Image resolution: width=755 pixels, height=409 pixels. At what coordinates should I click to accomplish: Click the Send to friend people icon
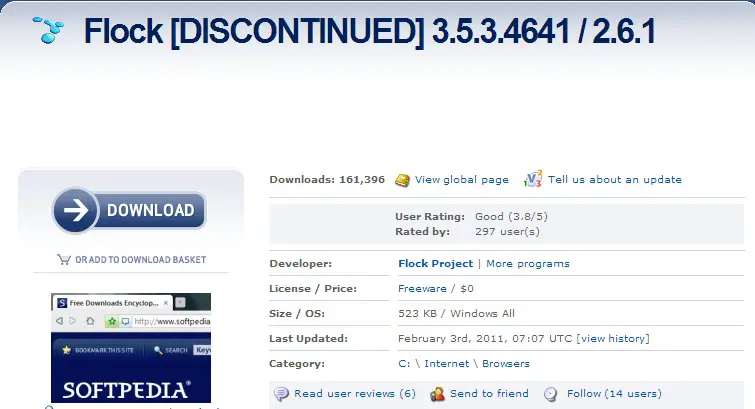437,394
